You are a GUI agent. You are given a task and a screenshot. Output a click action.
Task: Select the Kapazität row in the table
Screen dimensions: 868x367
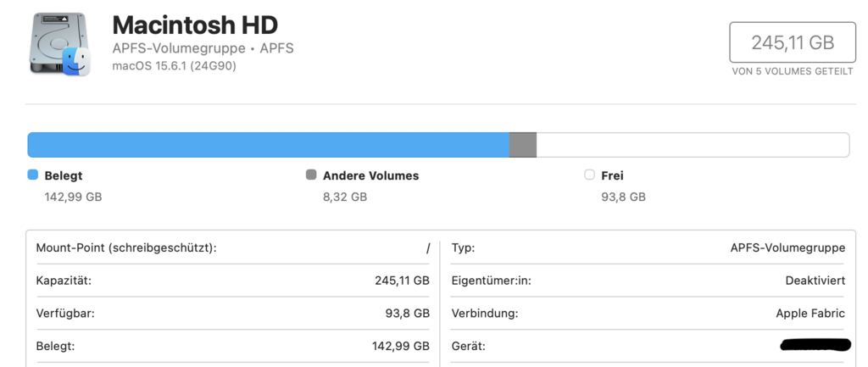tap(232, 281)
